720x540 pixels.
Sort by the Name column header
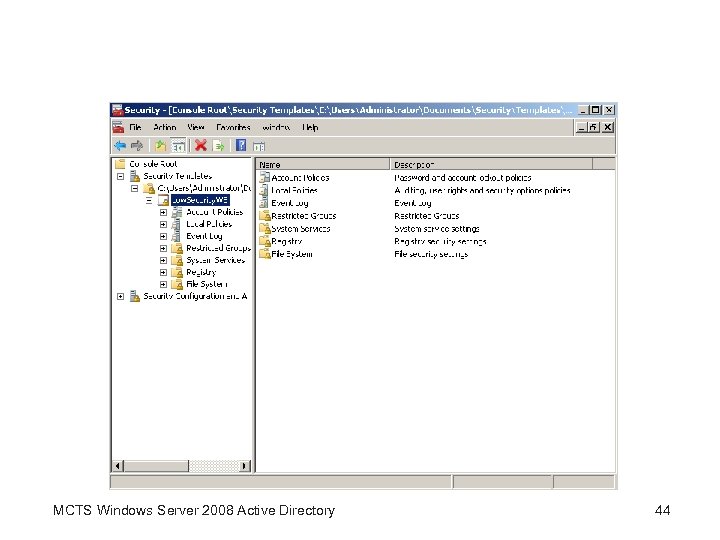point(323,164)
